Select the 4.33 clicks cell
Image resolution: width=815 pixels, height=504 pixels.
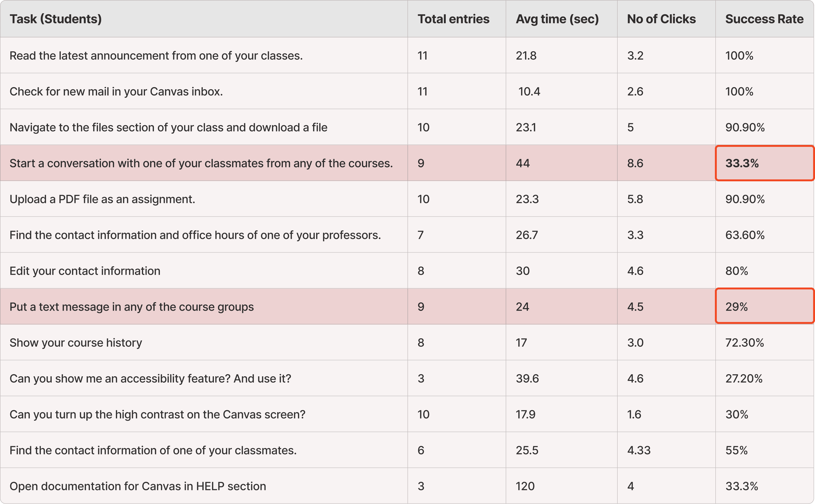pyautogui.click(x=639, y=450)
